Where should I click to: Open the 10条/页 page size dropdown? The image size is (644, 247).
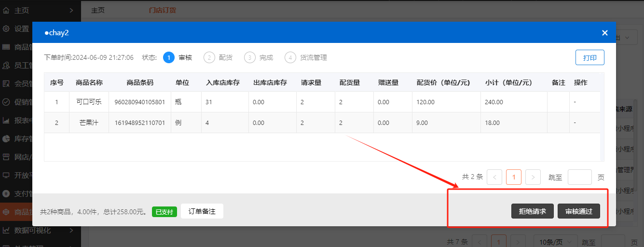tap(555, 242)
